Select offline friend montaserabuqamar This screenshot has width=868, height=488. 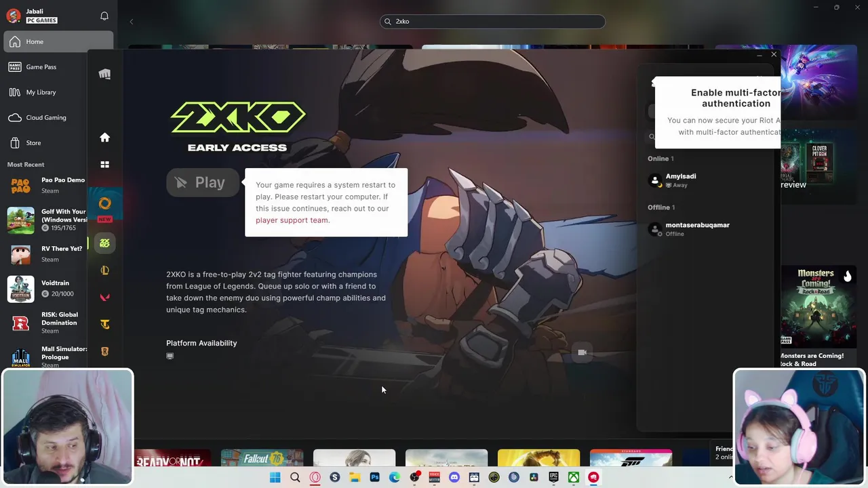pyautogui.click(x=705, y=229)
